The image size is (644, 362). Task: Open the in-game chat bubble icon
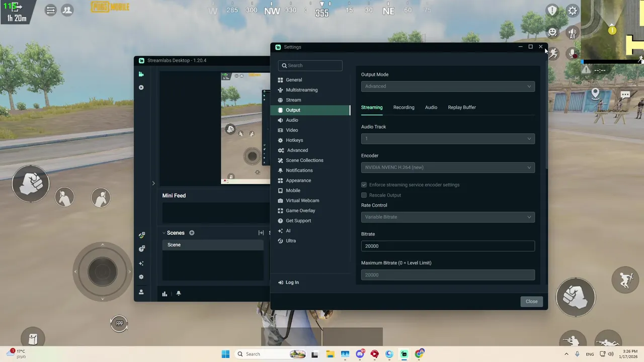[625, 95]
